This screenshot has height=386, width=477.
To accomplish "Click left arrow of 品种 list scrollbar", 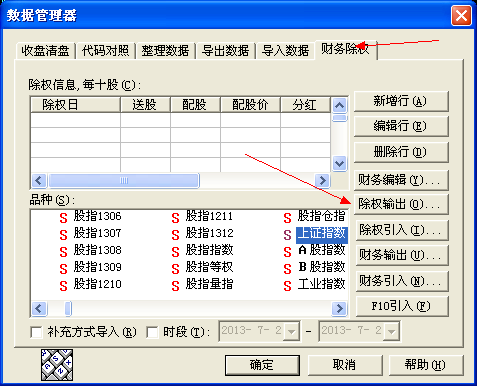I will point(39,309).
